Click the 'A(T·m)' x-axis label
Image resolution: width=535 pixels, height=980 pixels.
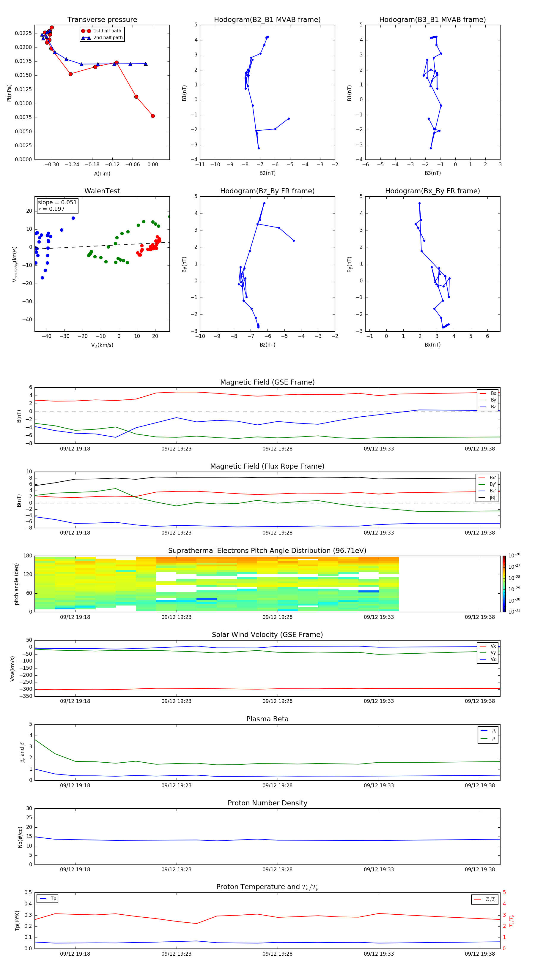point(102,174)
